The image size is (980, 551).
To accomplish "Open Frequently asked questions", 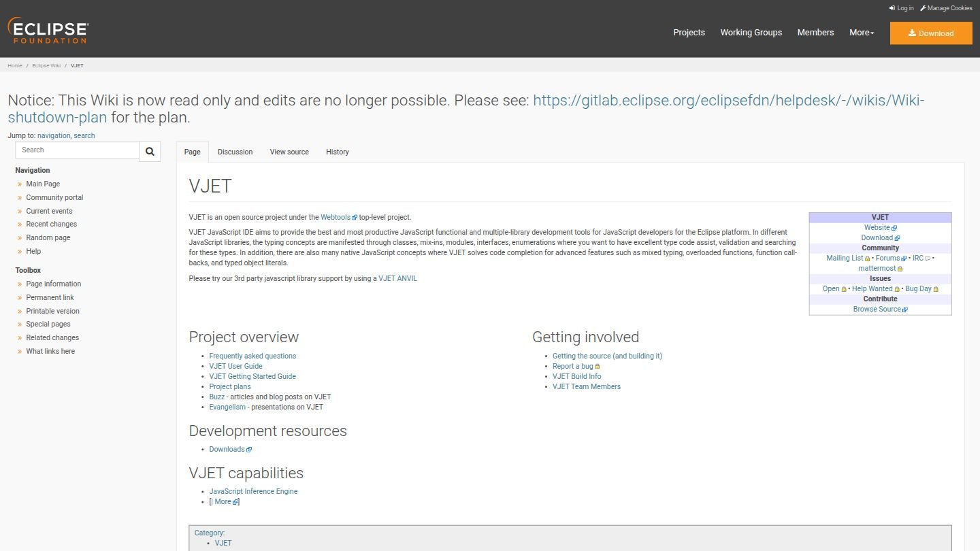I will click(x=252, y=356).
